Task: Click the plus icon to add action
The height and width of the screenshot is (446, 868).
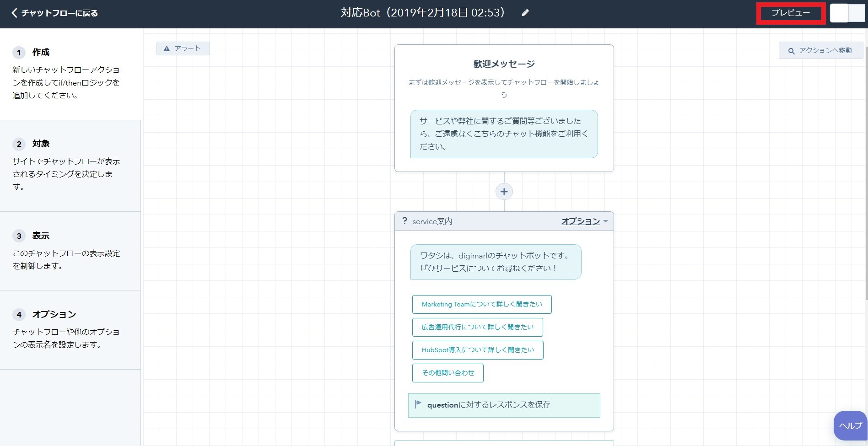Action: pos(504,192)
